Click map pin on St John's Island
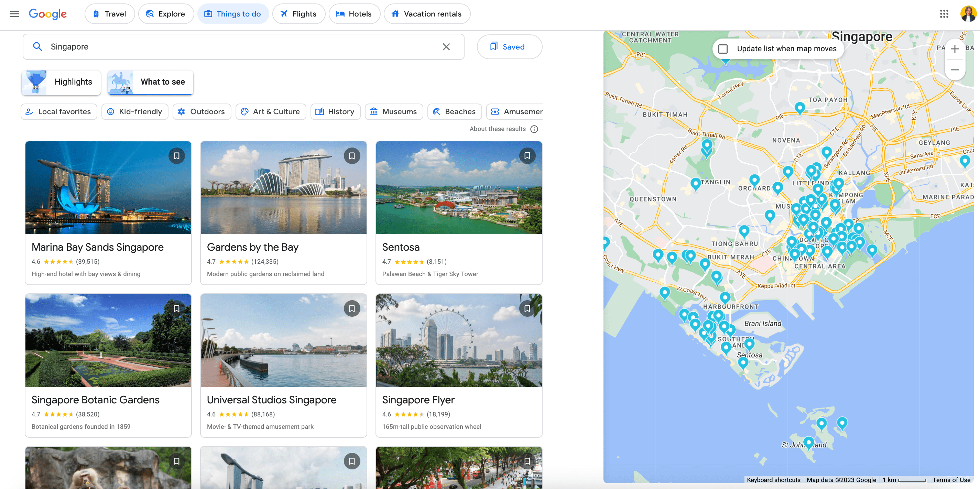Image resolution: width=980 pixels, height=489 pixels. click(x=808, y=443)
